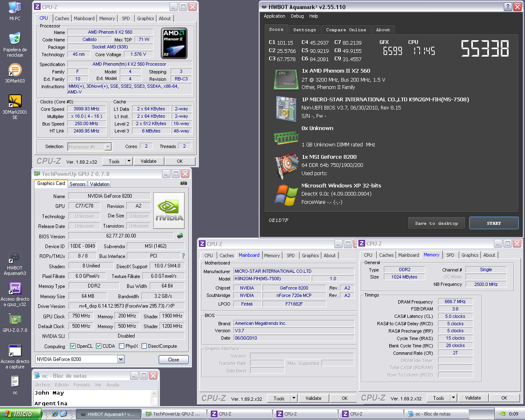The height and width of the screenshot is (420, 525).
Task: Open Application menu in Aquamark
Action: (274, 16)
